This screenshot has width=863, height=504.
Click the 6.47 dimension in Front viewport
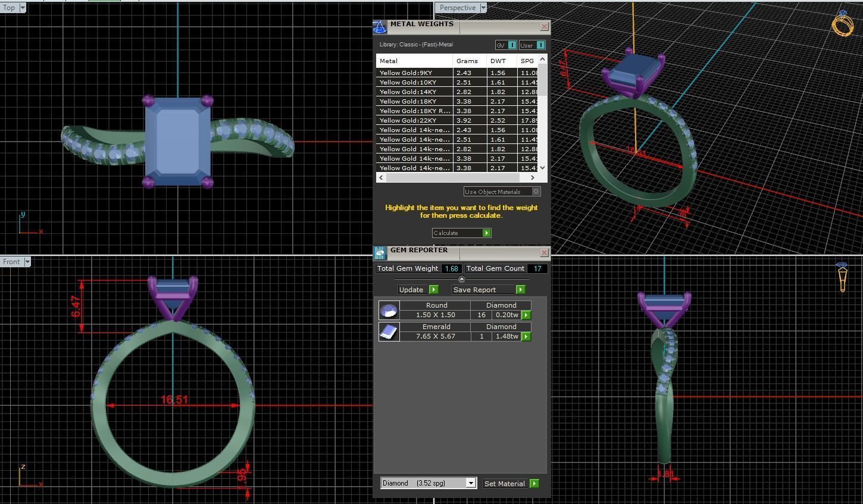(x=76, y=306)
